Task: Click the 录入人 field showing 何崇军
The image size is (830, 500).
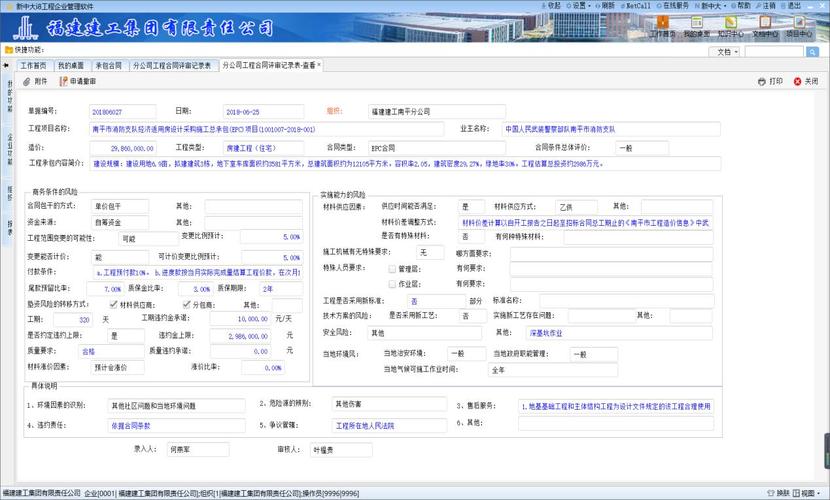Action: pyautogui.click(x=197, y=450)
